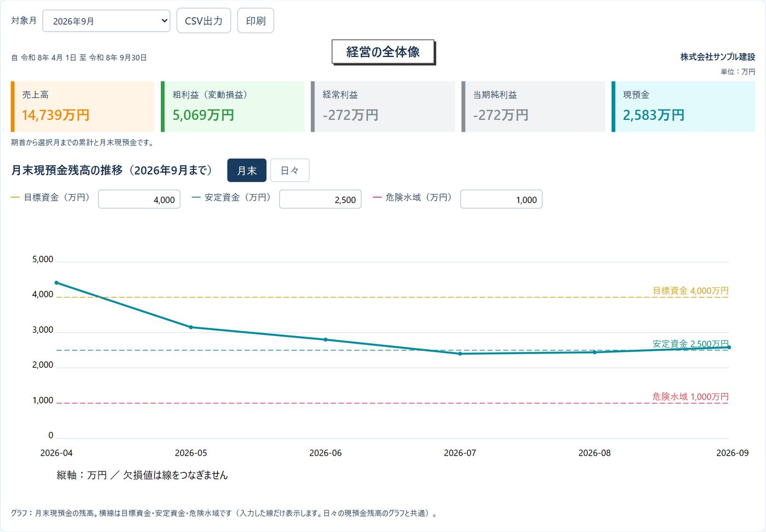Select the 当期純利益 summary card

pyautogui.click(x=533, y=107)
